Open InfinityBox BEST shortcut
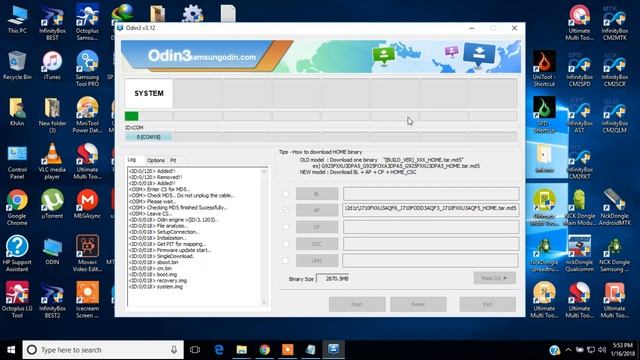This screenshot has width=640, height=360. coord(52,23)
